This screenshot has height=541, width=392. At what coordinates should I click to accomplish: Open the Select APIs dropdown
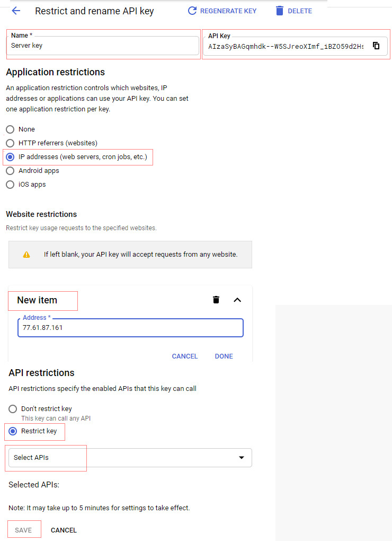pyautogui.click(x=130, y=458)
